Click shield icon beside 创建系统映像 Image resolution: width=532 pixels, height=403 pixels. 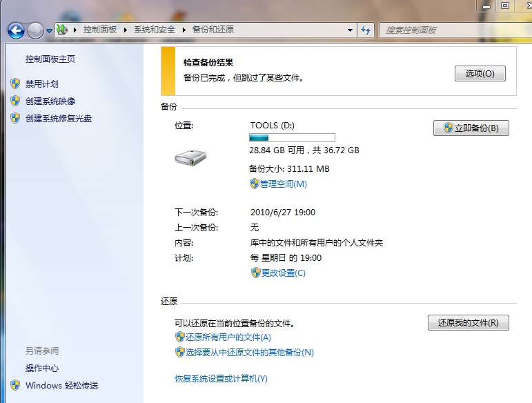coord(15,101)
